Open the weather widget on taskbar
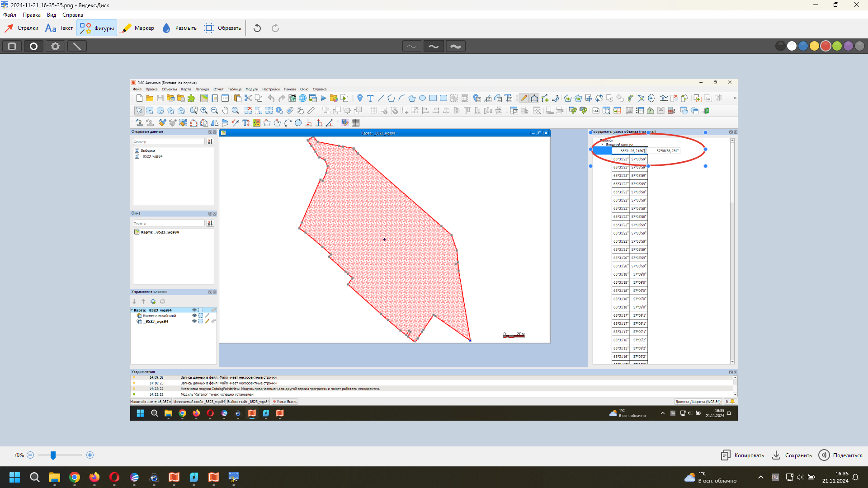 [710, 477]
